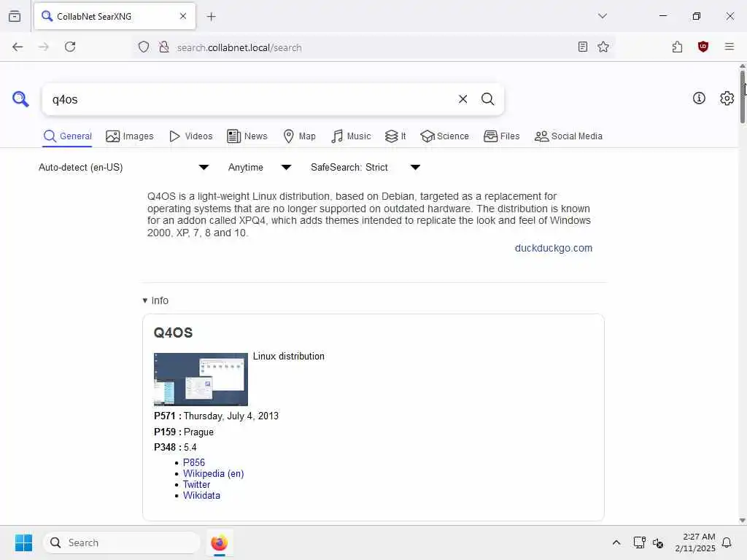Open the SafeSearch Strict dropdown
Viewport: 747px width, 560px height.
point(365,167)
